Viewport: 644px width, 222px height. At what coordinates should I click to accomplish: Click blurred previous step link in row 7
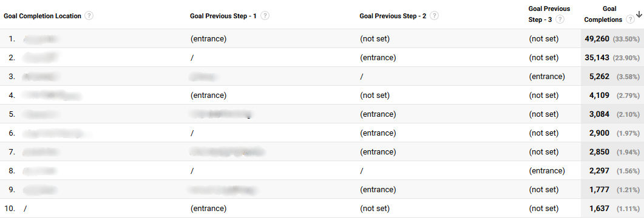(227, 152)
